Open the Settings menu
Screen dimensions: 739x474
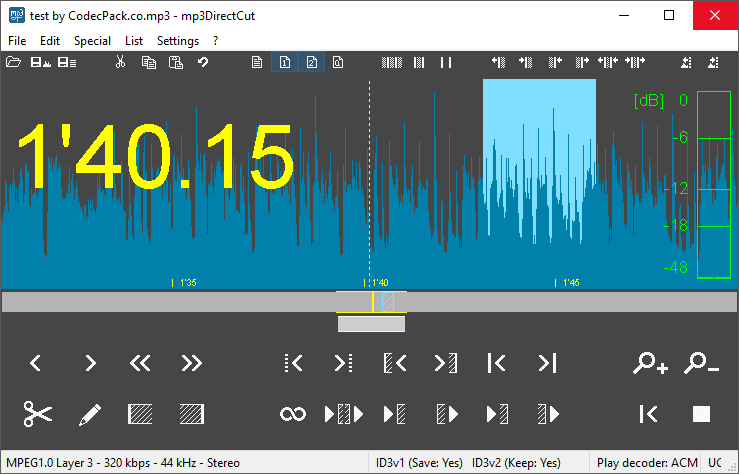[x=178, y=41]
